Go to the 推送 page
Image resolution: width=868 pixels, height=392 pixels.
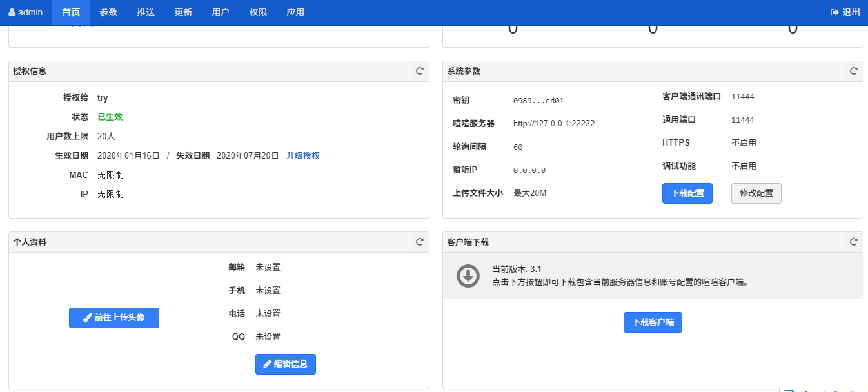(146, 12)
